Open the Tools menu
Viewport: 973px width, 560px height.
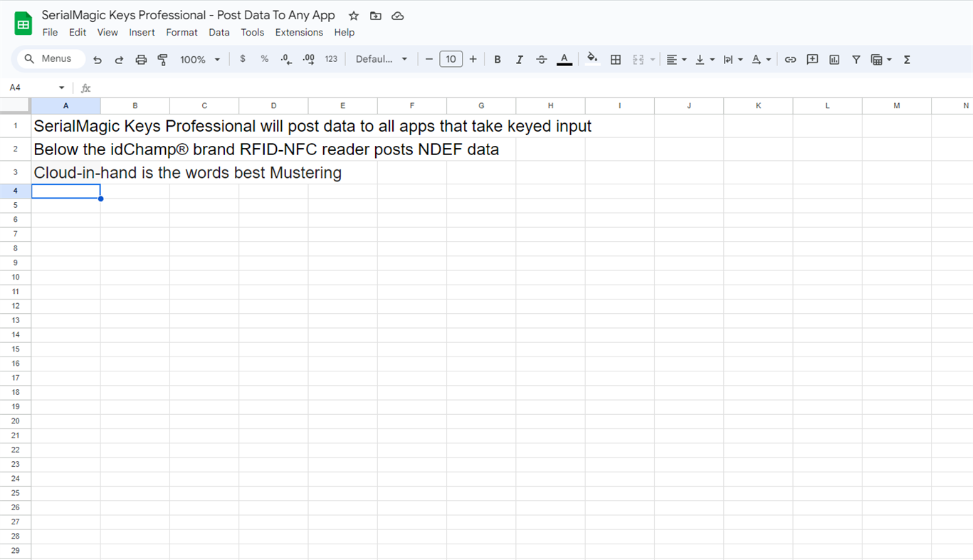pos(252,32)
